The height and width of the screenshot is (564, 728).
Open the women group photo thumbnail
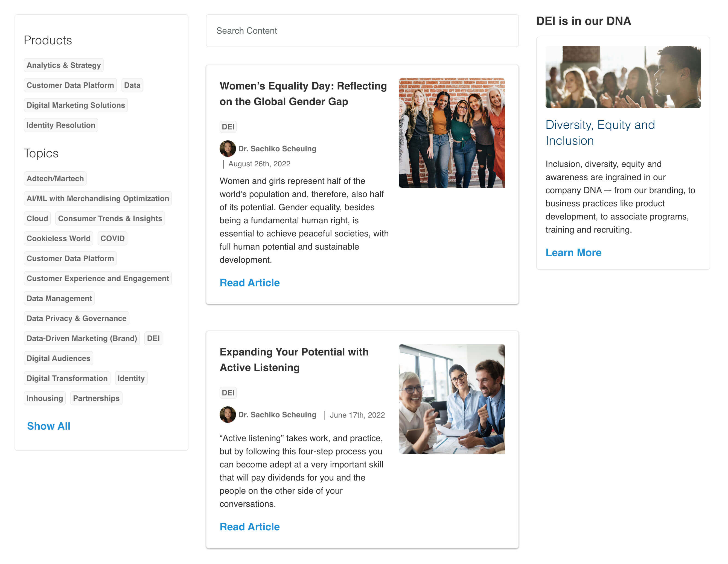point(452,134)
